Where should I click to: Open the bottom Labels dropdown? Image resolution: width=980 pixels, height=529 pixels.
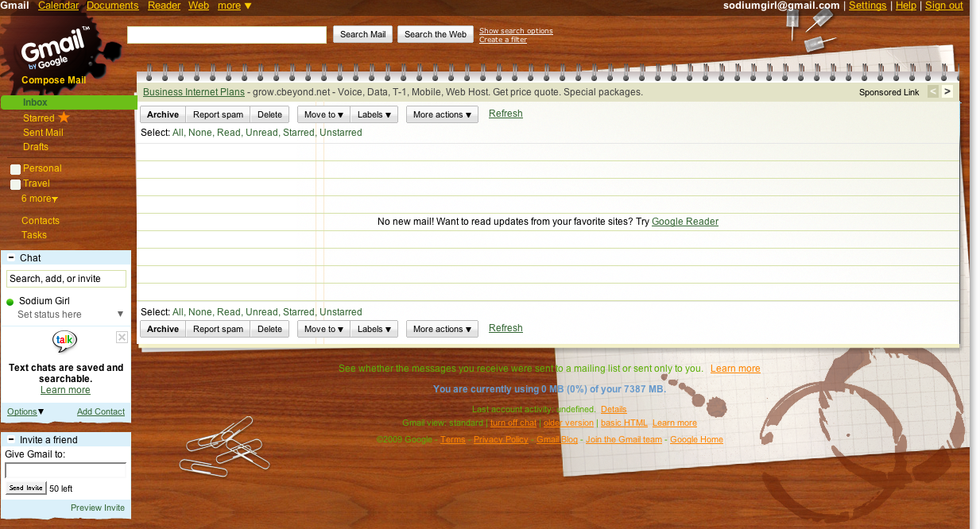[x=374, y=329]
